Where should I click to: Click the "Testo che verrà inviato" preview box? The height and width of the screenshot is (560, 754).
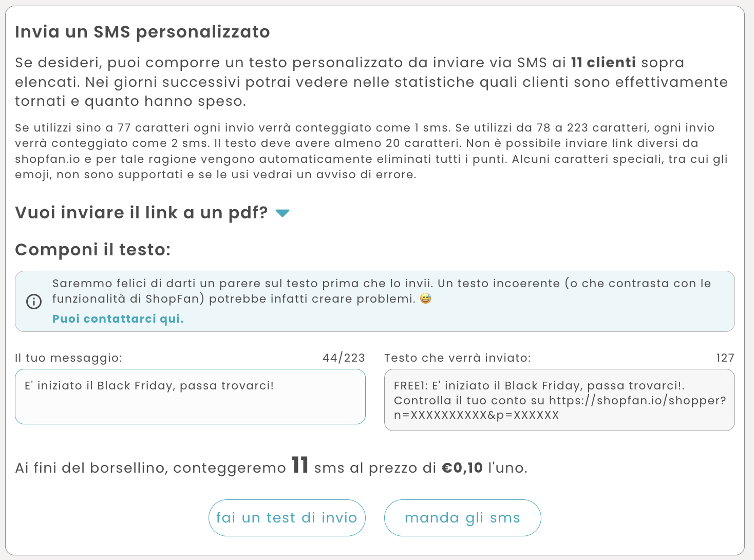(x=559, y=400)
